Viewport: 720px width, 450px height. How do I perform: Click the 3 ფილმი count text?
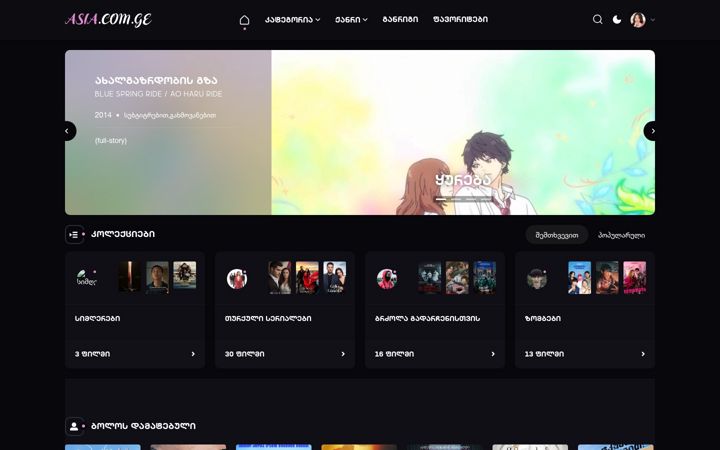(92, 354)
